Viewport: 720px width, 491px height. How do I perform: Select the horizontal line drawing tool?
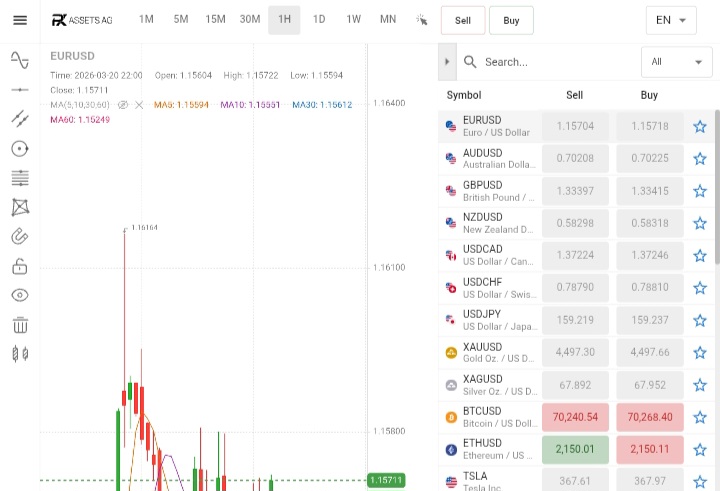[20, 90]
